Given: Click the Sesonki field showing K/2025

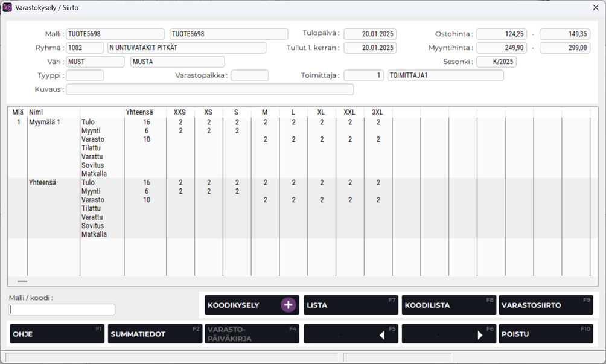Looking at the screenshot, I should click(496, 62).
